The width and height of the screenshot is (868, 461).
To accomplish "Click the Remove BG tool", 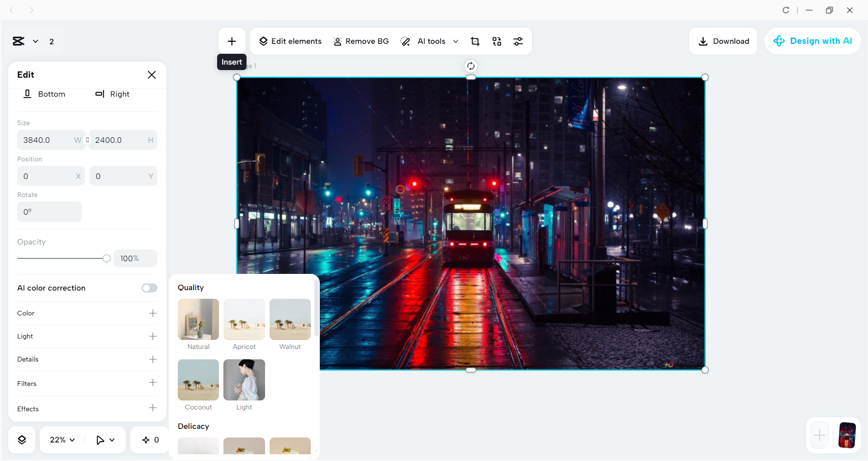I will coord(337,41).
